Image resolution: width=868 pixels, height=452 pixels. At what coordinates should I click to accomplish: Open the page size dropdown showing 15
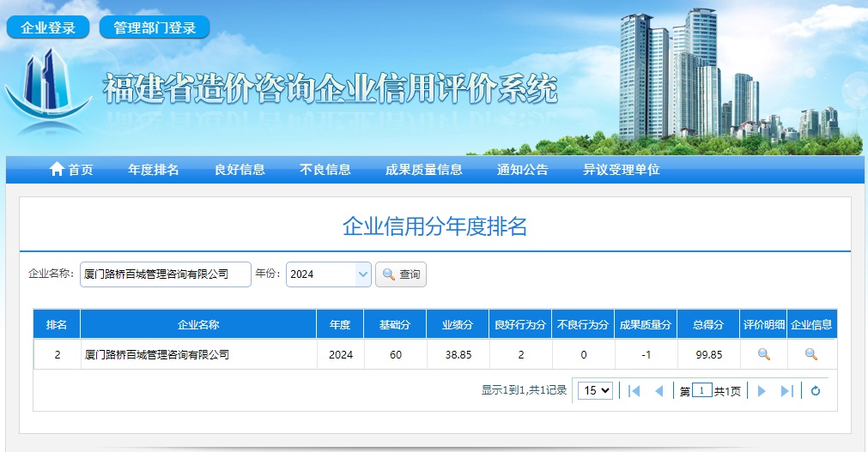tap(596, 390)
